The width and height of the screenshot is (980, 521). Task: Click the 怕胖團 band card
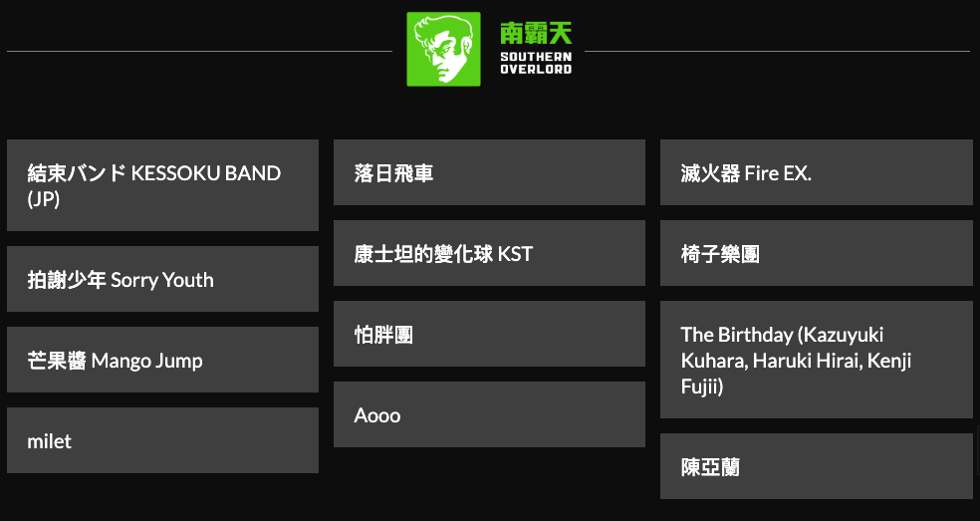click(489, 335)
